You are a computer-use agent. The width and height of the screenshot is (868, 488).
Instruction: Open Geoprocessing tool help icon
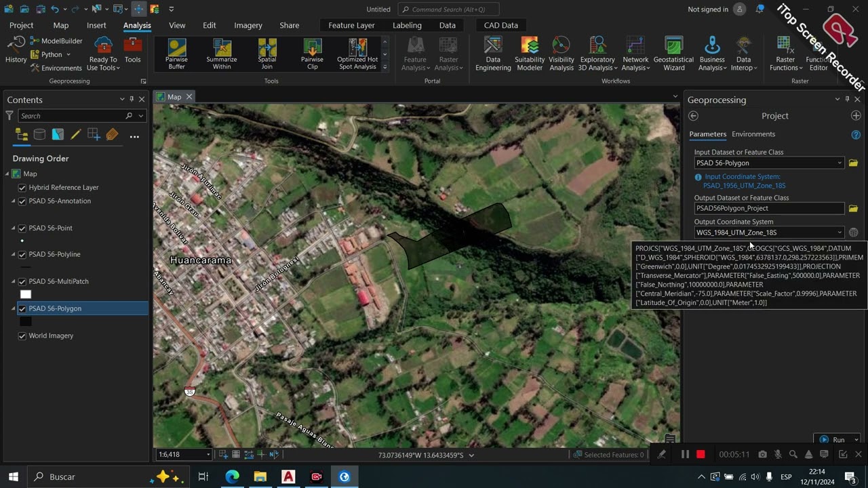856,134
